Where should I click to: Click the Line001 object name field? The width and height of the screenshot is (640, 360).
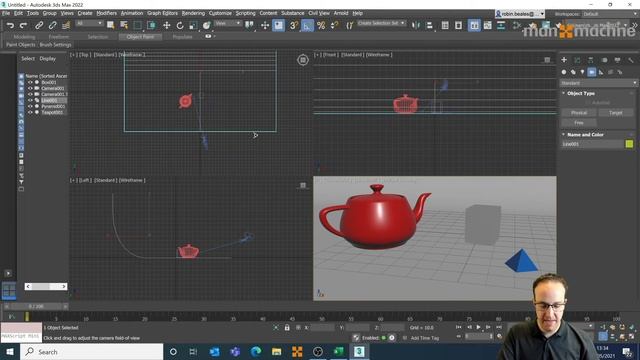[592, 144]
